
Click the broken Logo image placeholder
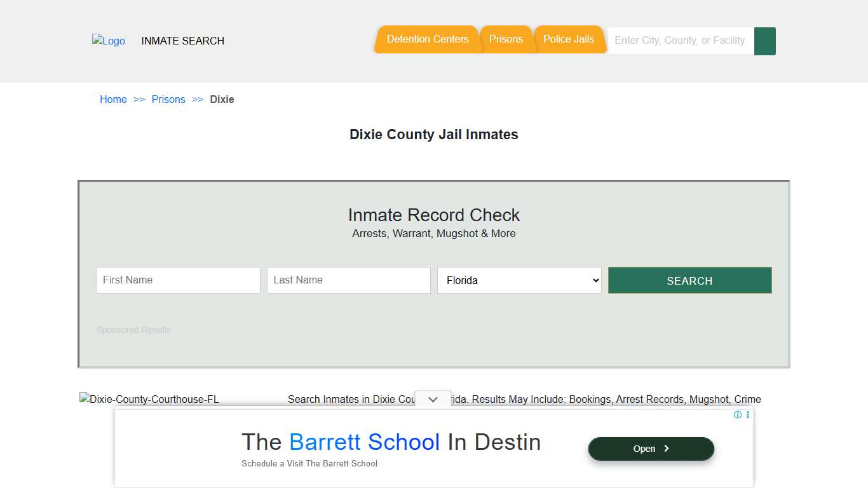click(108, 41)
